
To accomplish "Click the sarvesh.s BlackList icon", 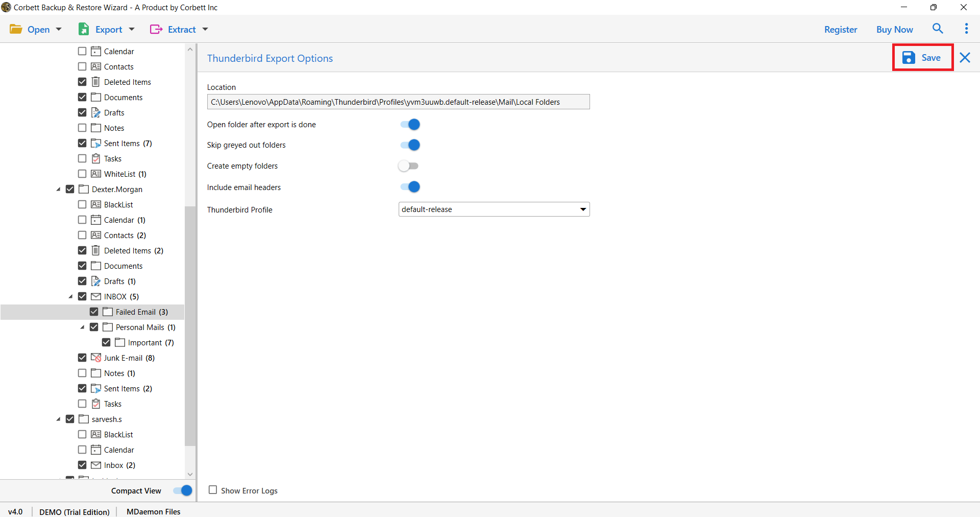I will pyautogui.click(x=96, y=434).
